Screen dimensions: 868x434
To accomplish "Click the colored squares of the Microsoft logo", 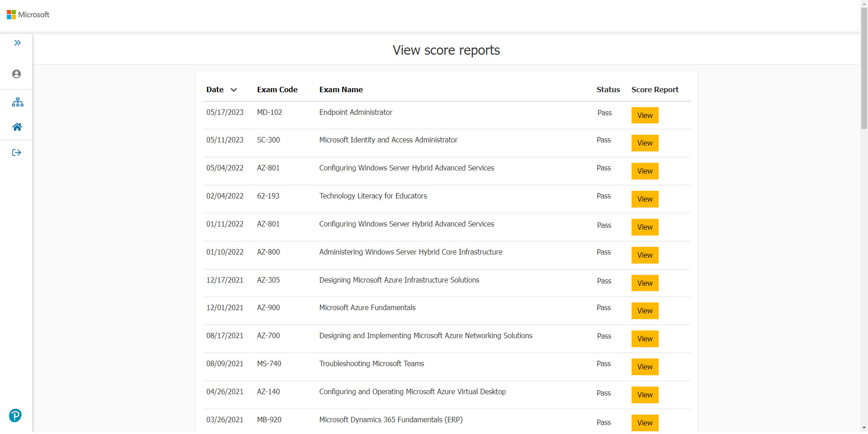I will [x=11, y=14].
